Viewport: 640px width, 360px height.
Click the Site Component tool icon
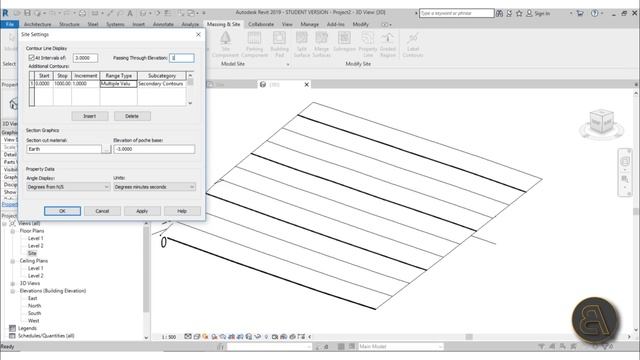(x=225, y=38)
